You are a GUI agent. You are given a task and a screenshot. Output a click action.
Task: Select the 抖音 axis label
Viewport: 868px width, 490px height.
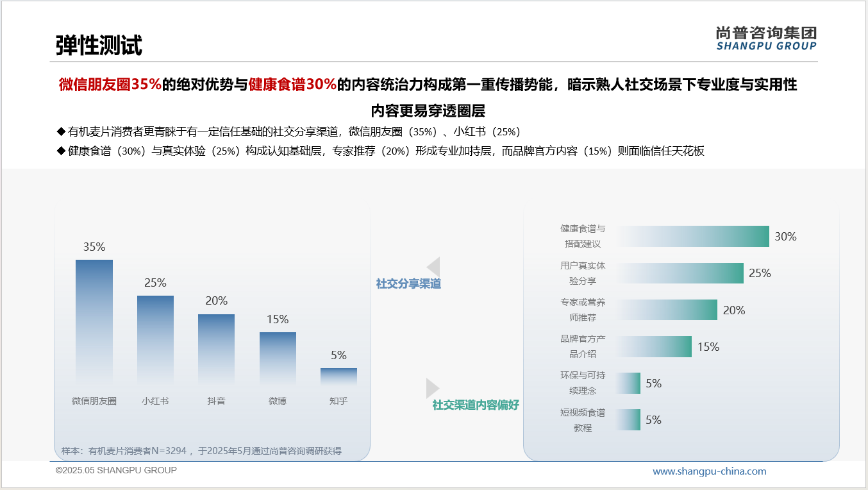pos(216,401)
